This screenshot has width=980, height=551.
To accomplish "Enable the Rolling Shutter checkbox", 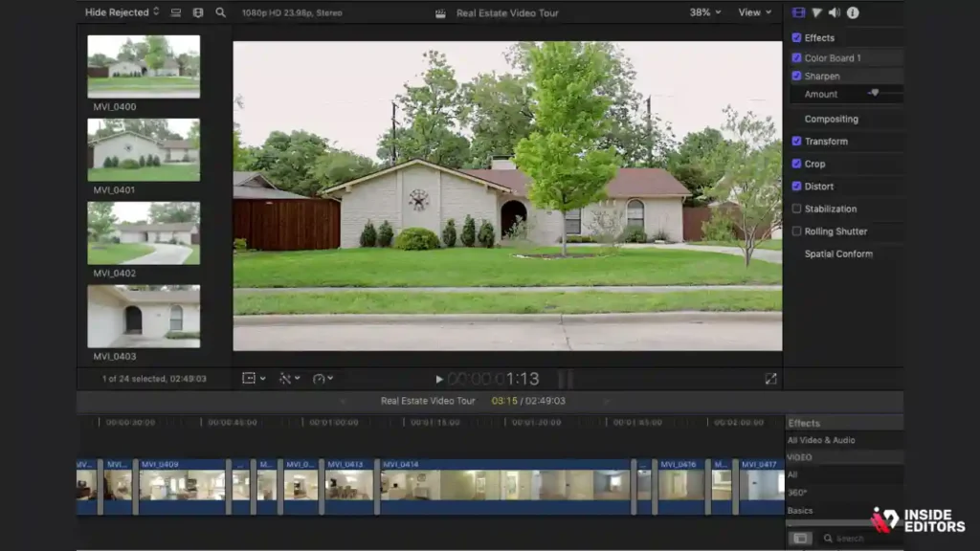I will (x=796, y=231).
